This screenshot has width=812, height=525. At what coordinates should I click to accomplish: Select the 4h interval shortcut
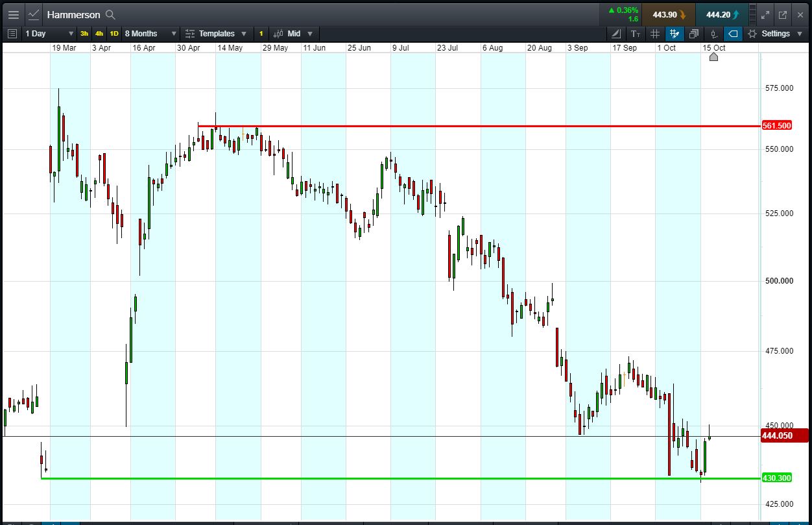click(99, 34)
